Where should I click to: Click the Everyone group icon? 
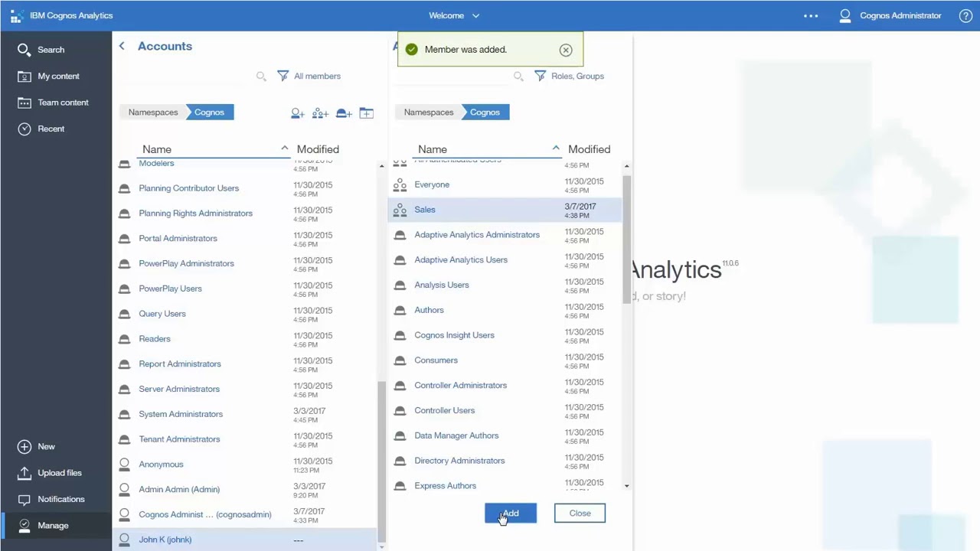pos(400,184)
